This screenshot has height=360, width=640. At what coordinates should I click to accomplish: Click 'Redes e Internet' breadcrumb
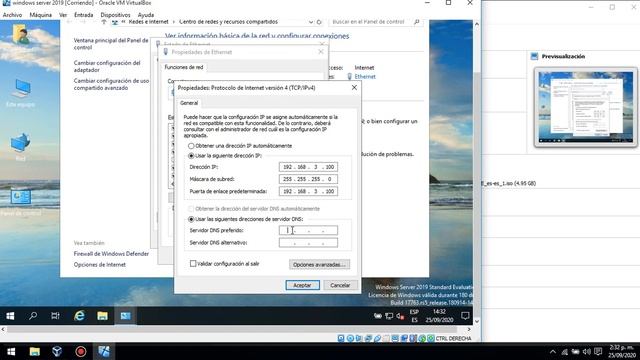148,22
